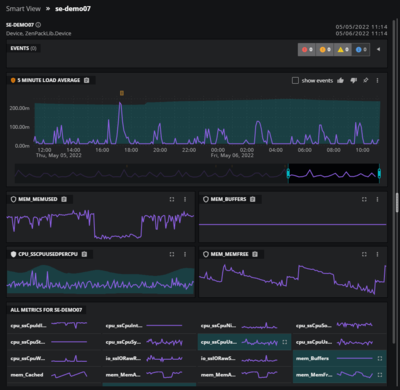400x390 pixels.
Task: Open CPU_SSCPUUSEDPERCPU more options menu
Action: click(185, 254)
